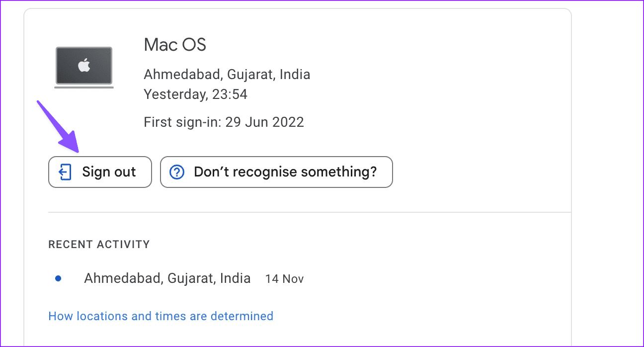Click the blue dot beside recent activity entry

coord(58,279)
